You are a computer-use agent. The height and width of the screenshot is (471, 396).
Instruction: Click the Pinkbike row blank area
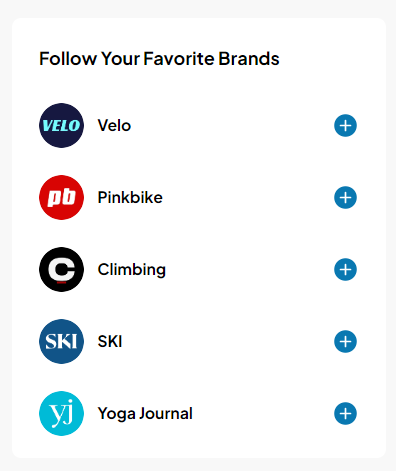click(x=248, y=198)
